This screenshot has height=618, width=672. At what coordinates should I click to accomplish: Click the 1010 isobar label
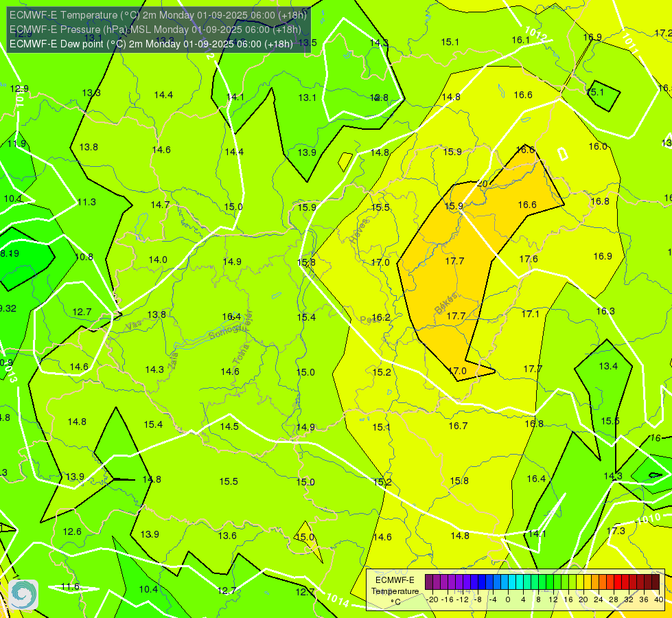(x=650, y=518)
